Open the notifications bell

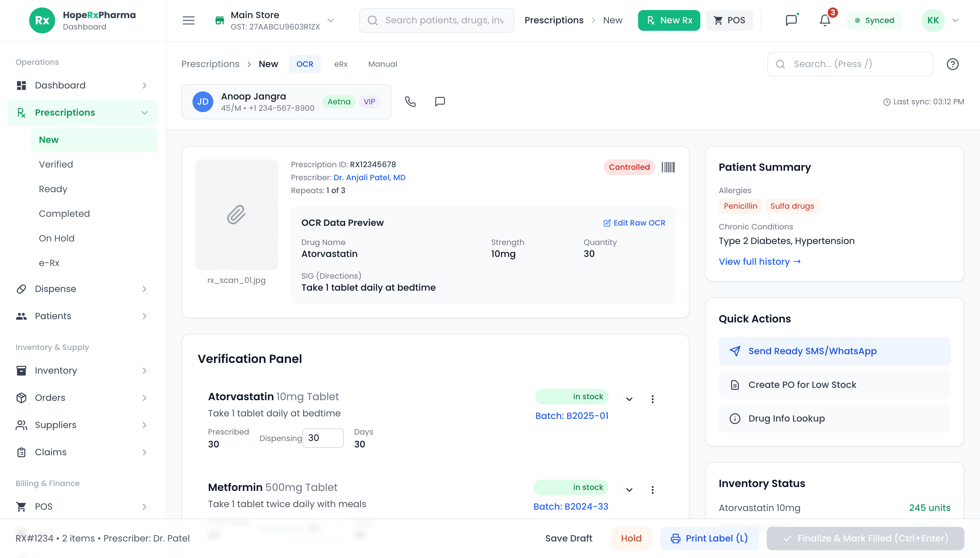825,20
